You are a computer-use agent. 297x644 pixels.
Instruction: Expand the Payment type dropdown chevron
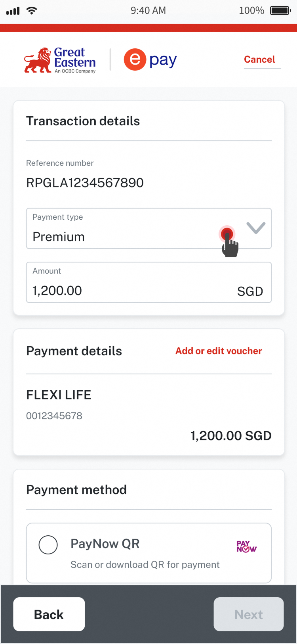click(x=256, y=228)
